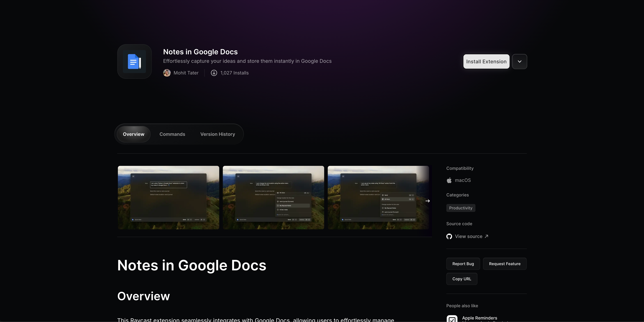
Task: Click the Report Bug button
Action: (463, 264)
